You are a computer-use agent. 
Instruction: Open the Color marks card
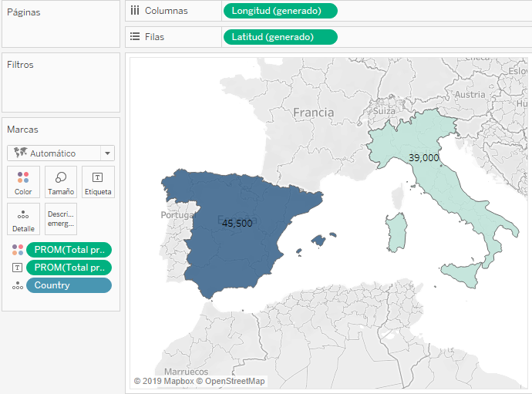23,182
